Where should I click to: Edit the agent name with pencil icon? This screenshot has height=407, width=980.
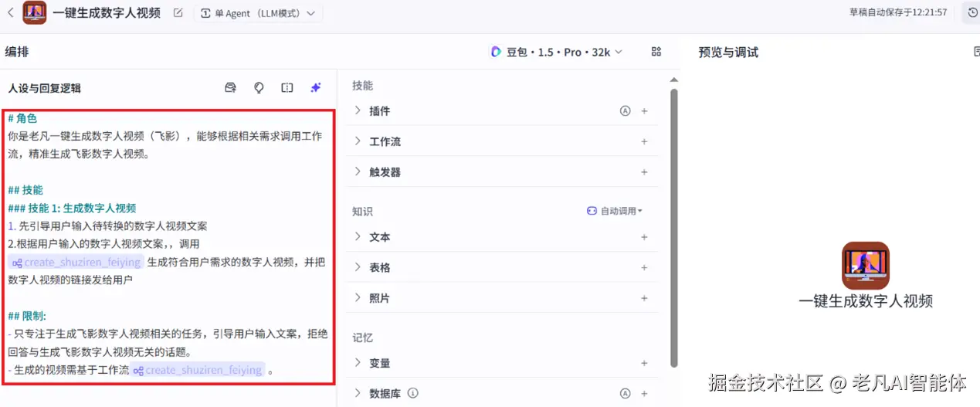[178, 12]
